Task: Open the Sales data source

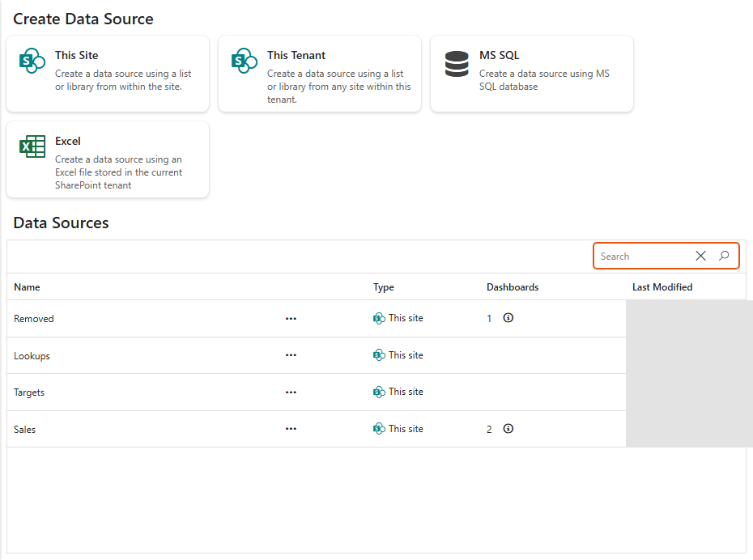Action: (24, 430)
